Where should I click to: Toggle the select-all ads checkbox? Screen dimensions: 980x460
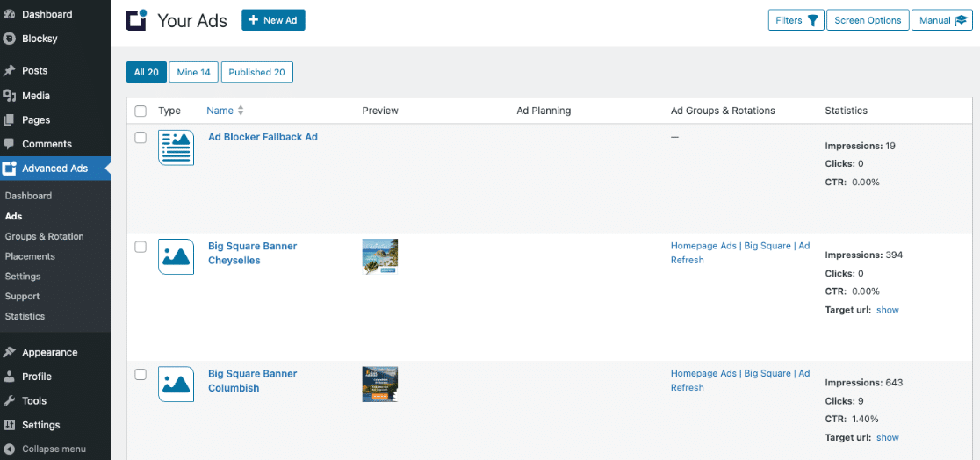141,111
